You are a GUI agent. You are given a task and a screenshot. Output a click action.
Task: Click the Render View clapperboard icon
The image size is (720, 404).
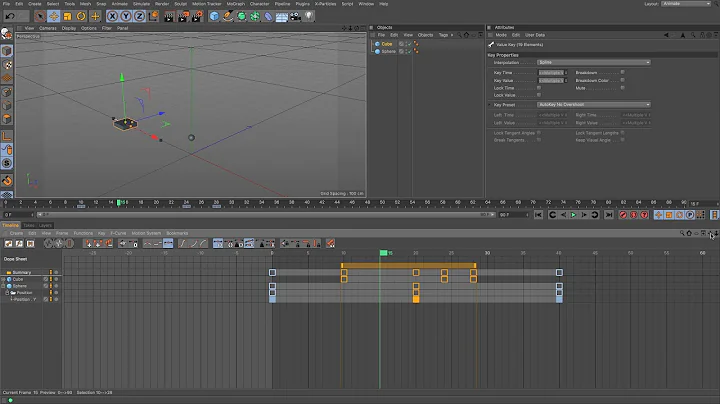(169, 17)
